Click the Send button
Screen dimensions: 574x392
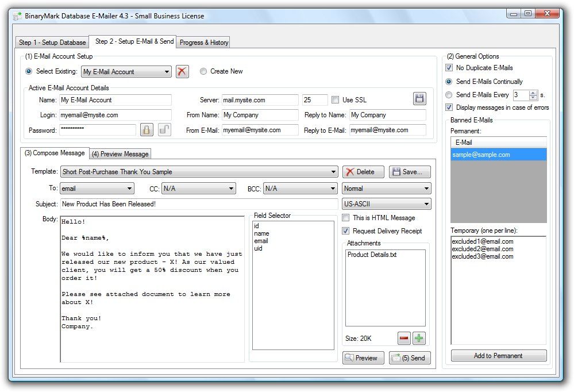click(x=410, y=358)
